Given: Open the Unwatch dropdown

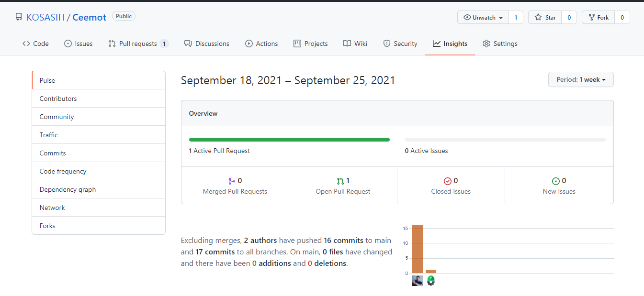Looking at the screenshot, I should [x=483, y=18].
